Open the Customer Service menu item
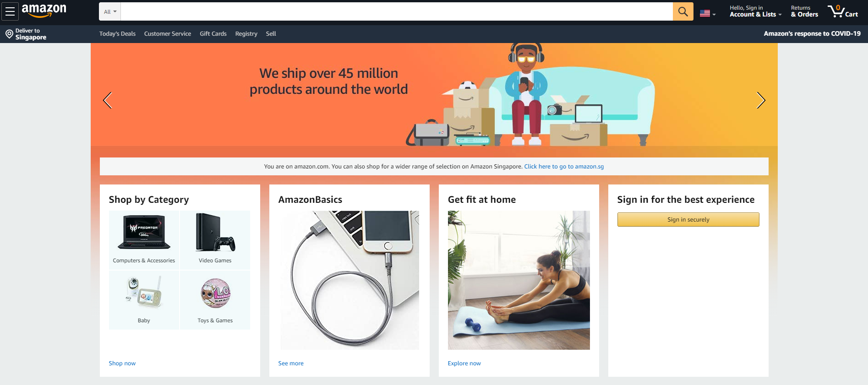This screenshot has height=385, width=868. (168, 34)
